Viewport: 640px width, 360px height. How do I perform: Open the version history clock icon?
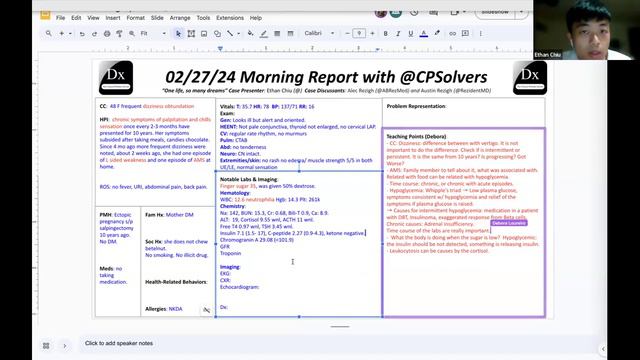click(x=414, y=12)
